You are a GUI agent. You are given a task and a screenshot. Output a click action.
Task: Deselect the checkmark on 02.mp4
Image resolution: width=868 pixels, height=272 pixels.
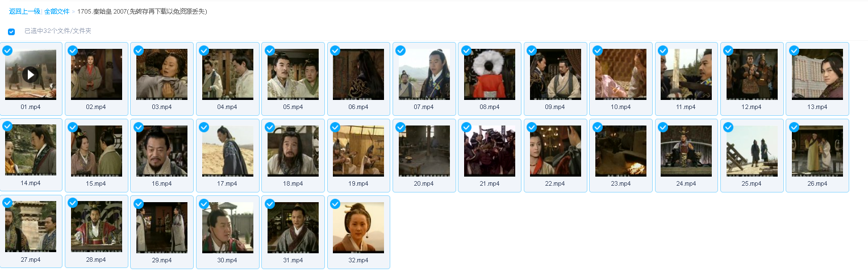pyautogui.click(x=73, y=51)
